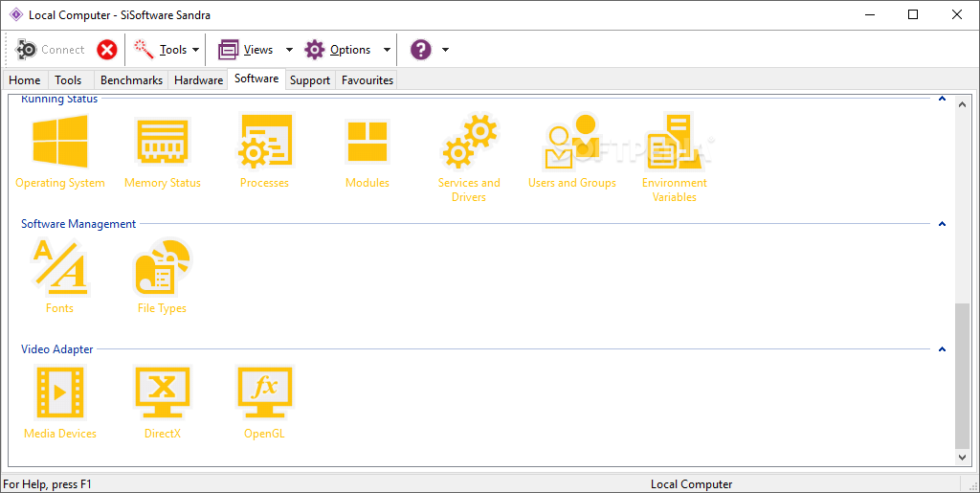Select the Software tab
This screenshot has width=980, height=493.
[x=256, y=78]
